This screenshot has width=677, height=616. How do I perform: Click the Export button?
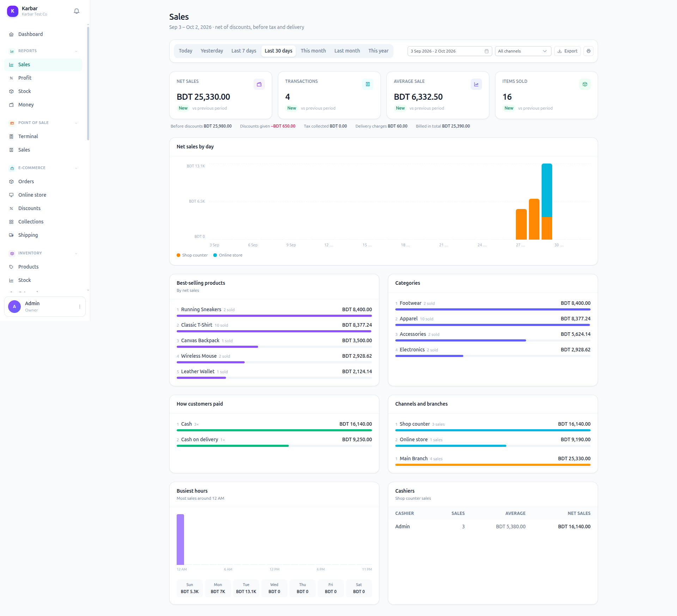pos(567,51)
